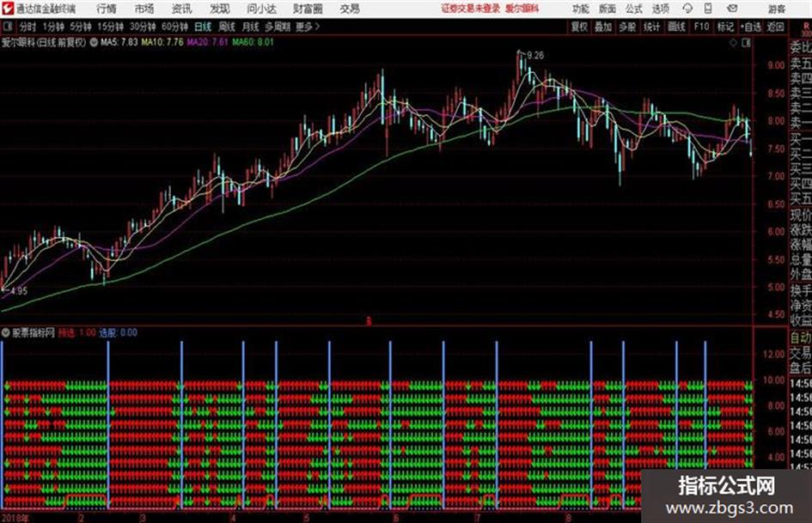812x523 pixels.
Task: Switch to the 1分钟 period tab
Action: (x=53, y=27)
